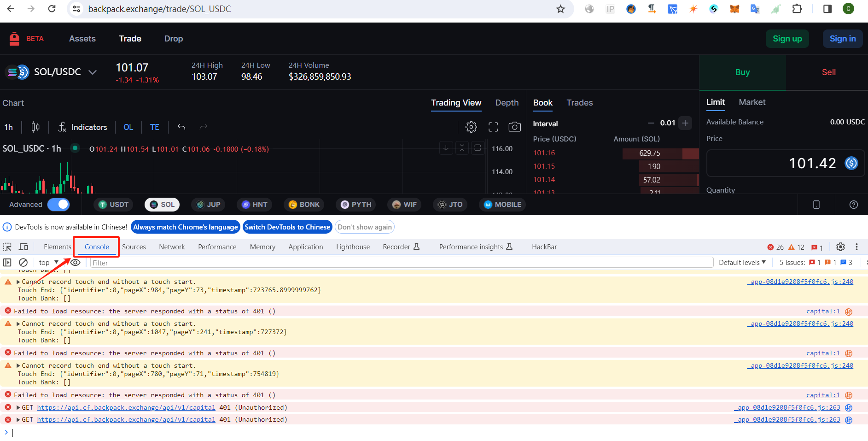Click the Sign in button
Image resolution: width=868 pixels, height=441 pixels.
point(842,39)
